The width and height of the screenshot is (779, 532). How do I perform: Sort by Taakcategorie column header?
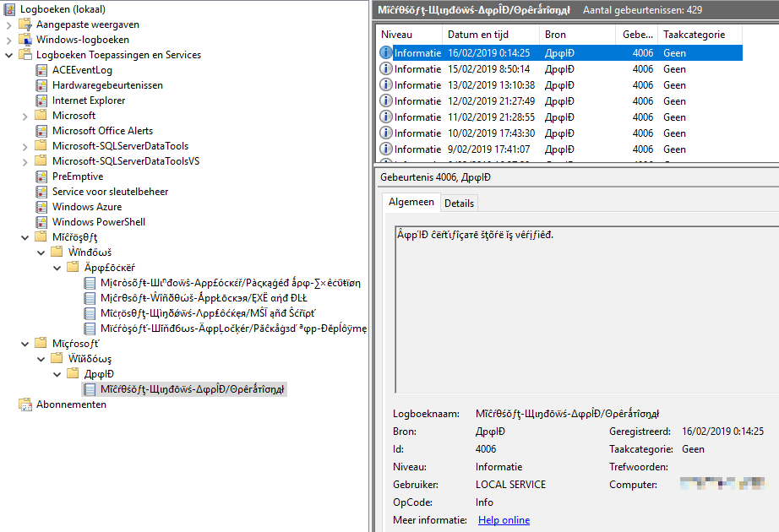click(700, 35)
